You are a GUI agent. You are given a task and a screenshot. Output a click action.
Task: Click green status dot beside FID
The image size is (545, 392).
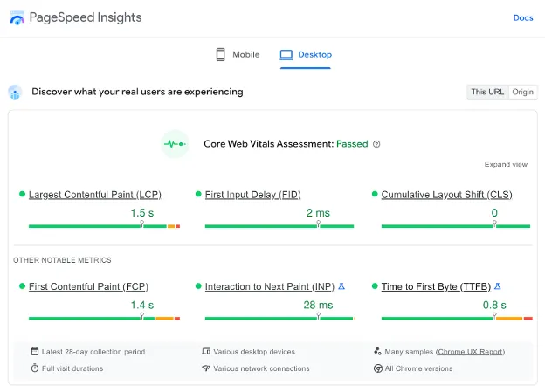pos(198,194)
